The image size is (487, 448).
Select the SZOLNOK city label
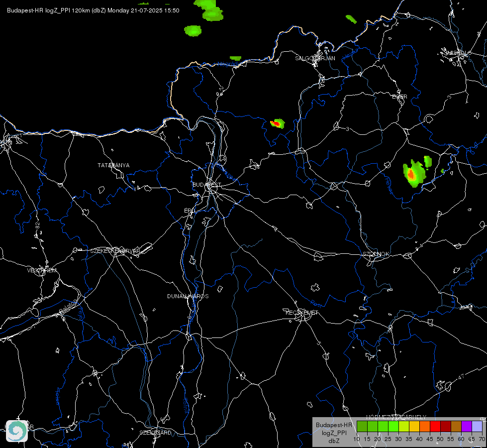(376, 254)
